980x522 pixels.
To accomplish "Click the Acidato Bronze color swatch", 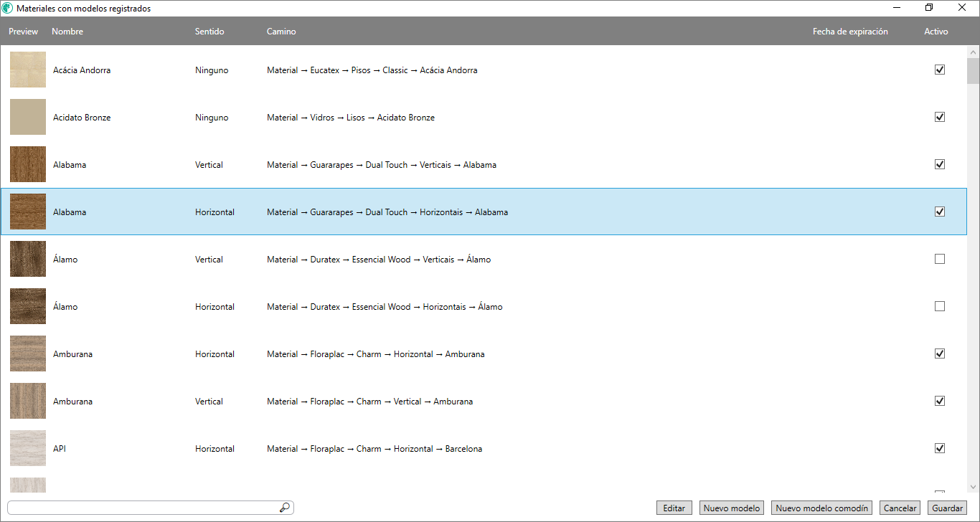I will click(28, 117).
